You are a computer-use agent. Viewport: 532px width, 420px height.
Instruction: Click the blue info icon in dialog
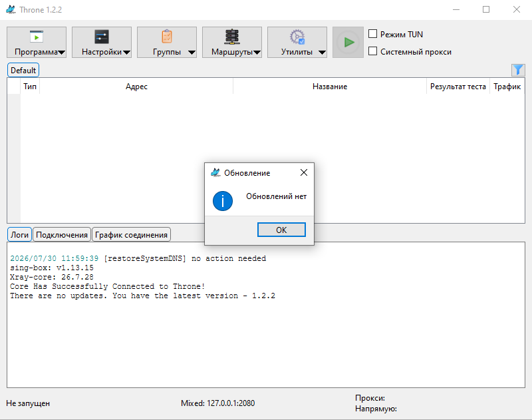(223, 200)
